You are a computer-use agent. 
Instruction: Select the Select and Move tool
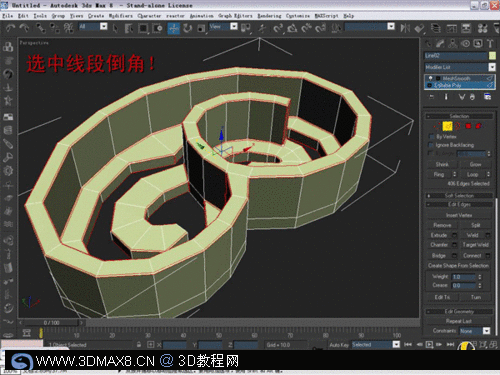[x=174, y=29]
